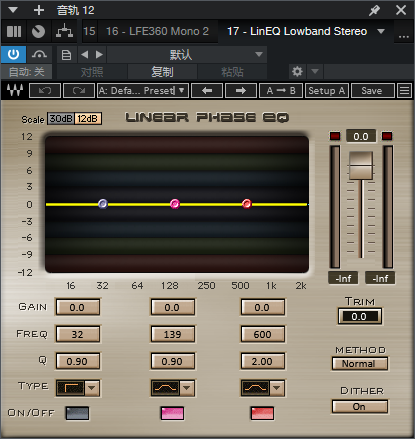The height and width of the screenshot is (439, 415).
Task: Open the 600 Hz band Type dropdown
Action: pos(276,388)
